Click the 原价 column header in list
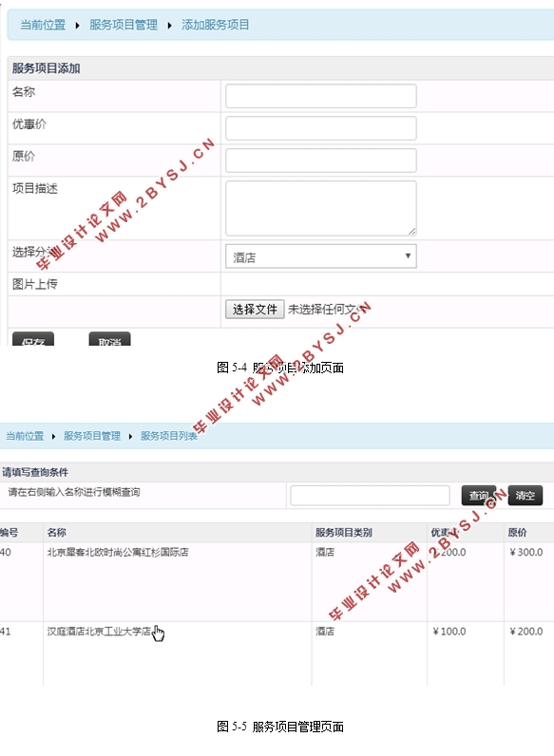The image size is (554, 756). 517,532
